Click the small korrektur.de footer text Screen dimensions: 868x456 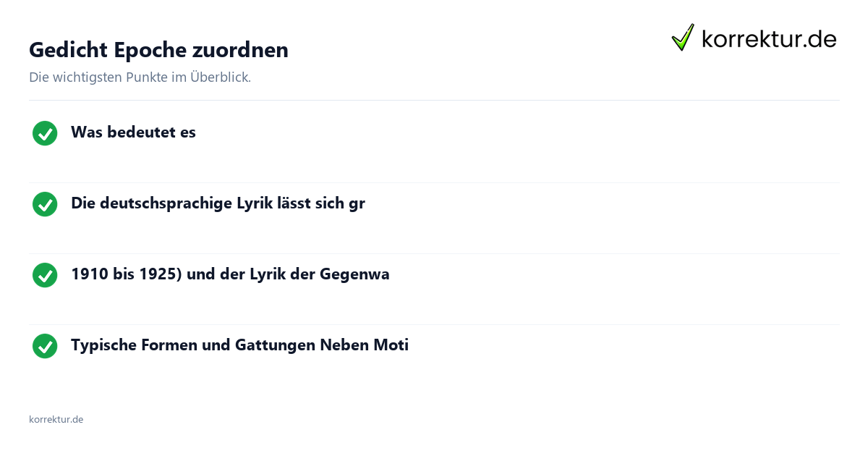click(x=56, y=419)
